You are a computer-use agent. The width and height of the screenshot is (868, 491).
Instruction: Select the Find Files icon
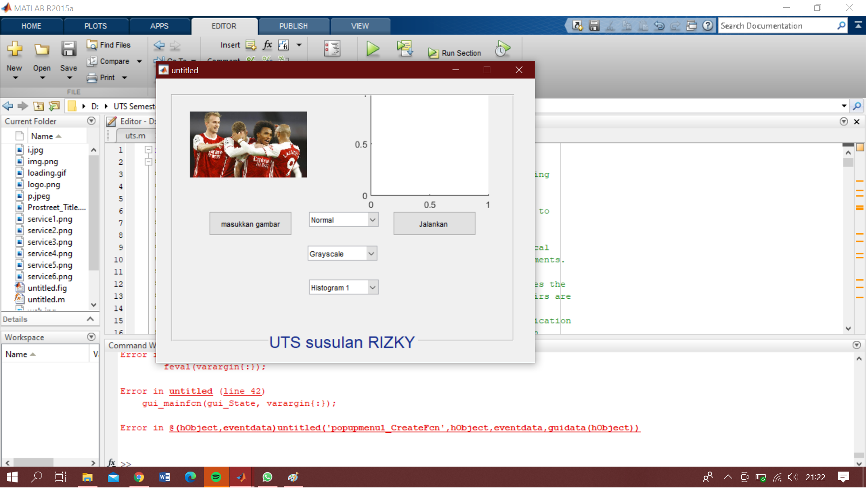pos(108,45)
